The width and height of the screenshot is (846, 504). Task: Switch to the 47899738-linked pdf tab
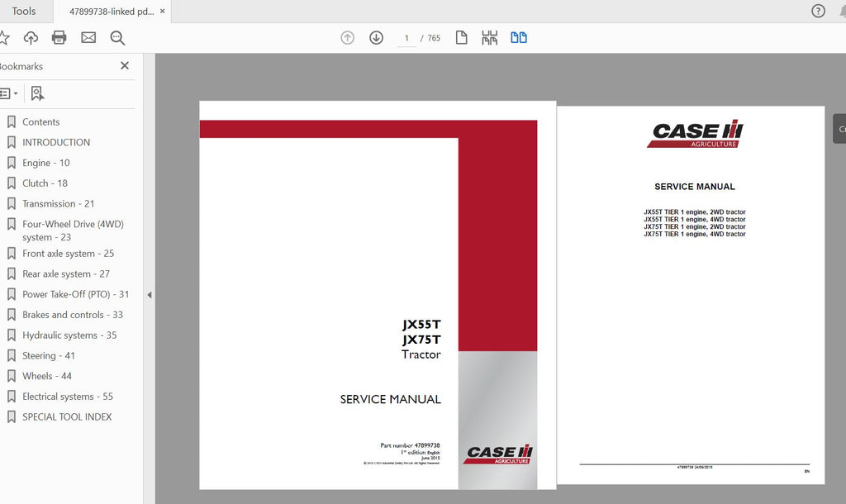tap(112, 11)
